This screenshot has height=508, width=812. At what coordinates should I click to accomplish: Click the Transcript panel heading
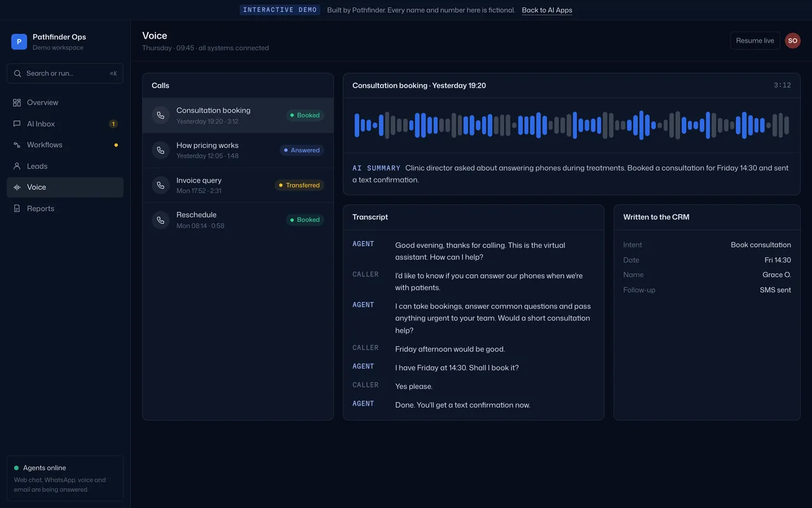370,217
